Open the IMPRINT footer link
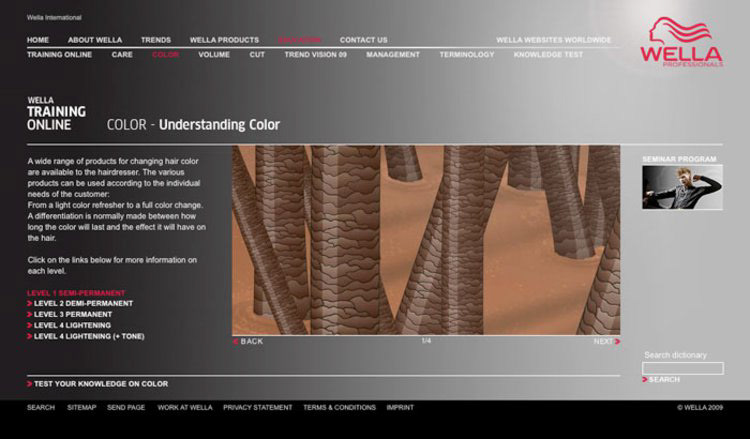 (400, 407)
